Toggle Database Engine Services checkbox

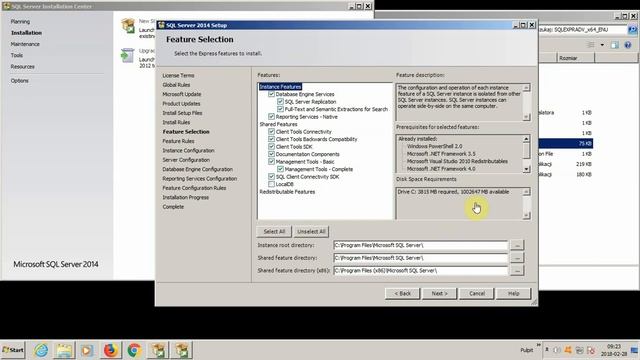[x=271, y=94]
